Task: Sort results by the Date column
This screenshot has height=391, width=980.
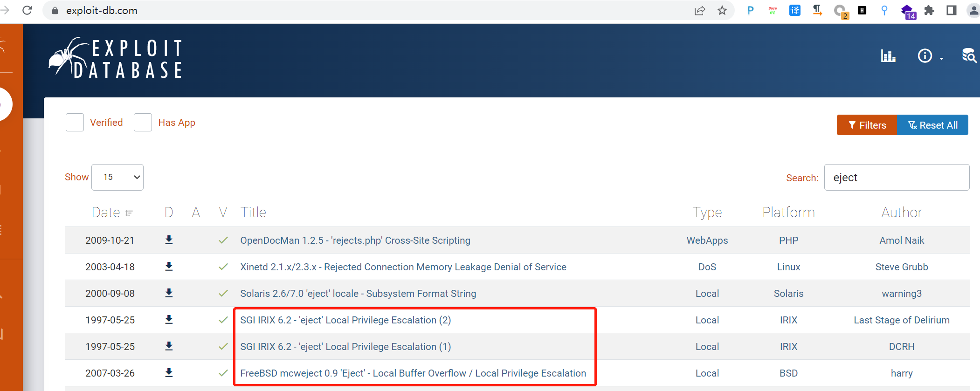Action: click(x=112, y=213)
